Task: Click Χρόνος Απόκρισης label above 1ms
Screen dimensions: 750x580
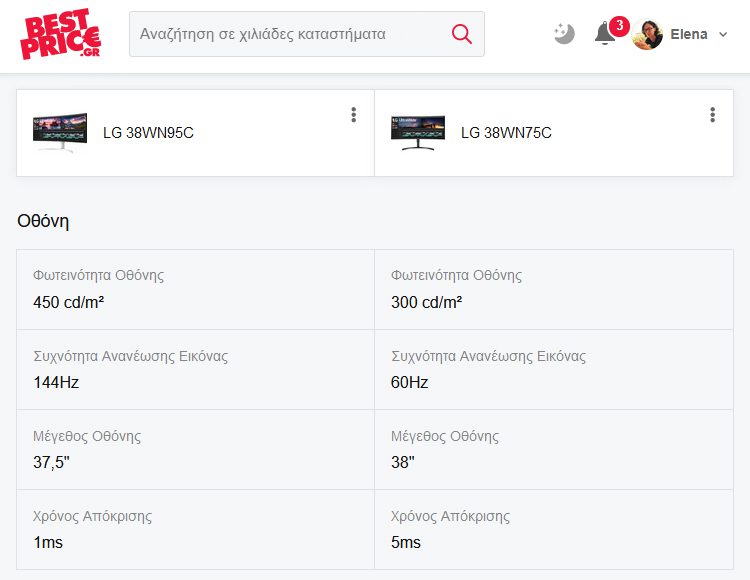Action: (x=92, y=516)
